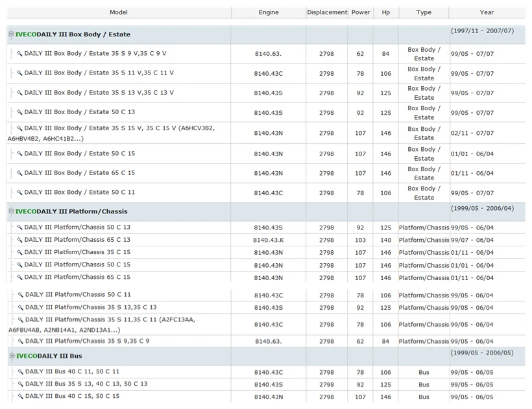Sort by the Engine column header
The width and height of the screenshot is (532, 409).
pos(269,12)
